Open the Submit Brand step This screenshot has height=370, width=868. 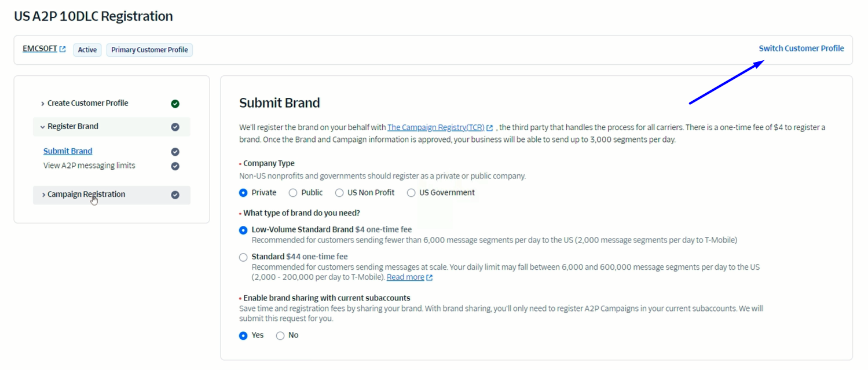(x=68, y=151)
